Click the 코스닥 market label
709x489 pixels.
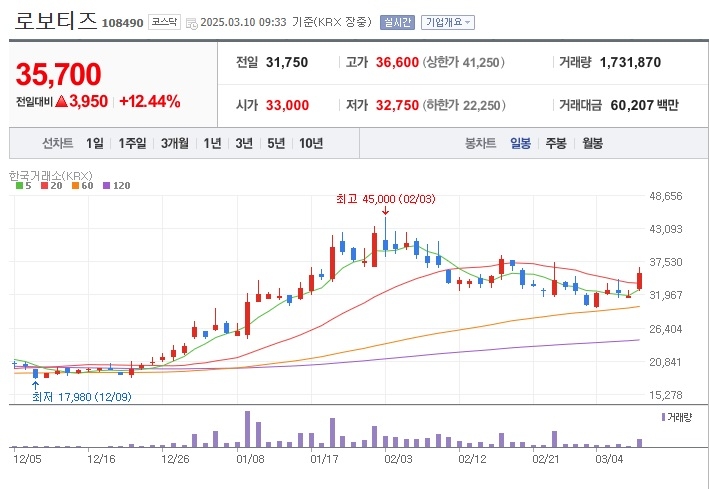164,22
